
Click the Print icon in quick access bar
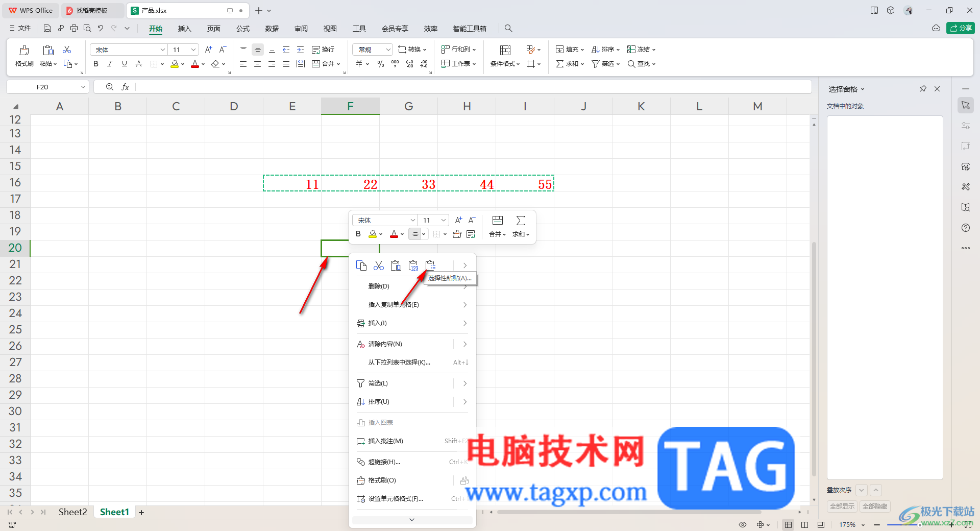[74, 28]
